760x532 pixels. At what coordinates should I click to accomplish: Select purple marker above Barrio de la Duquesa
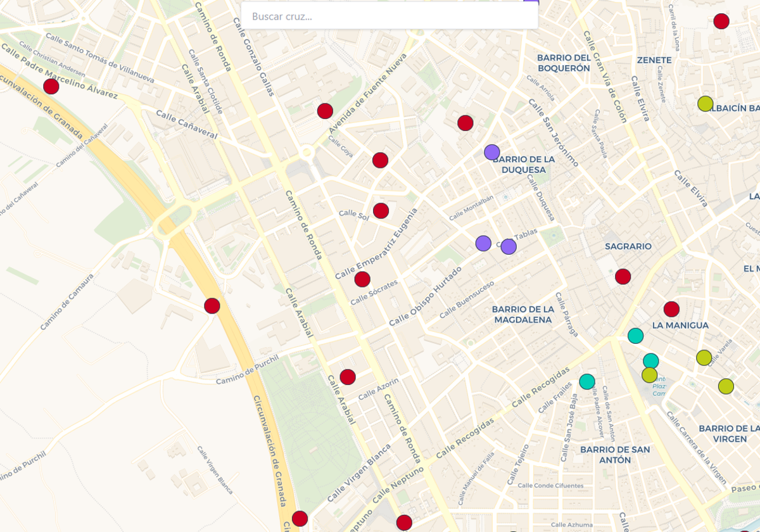tap(492, 152)
